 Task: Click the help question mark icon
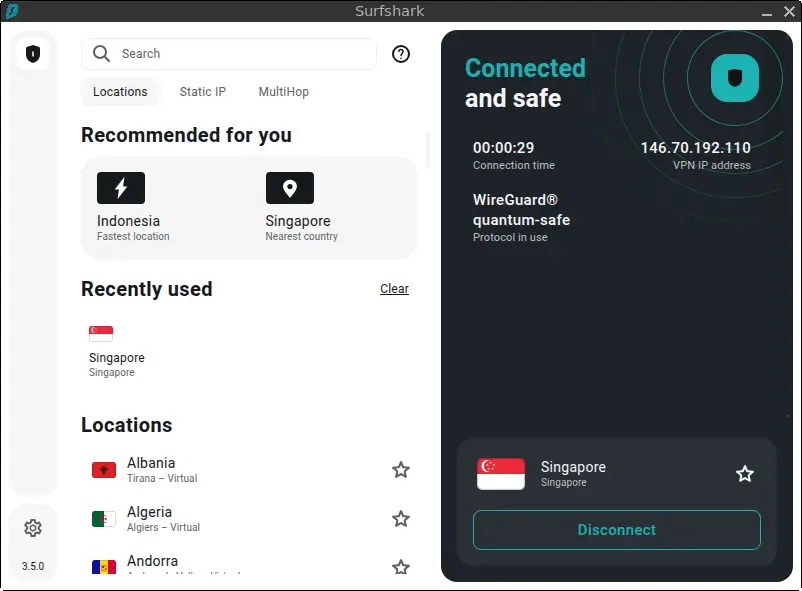click(x=400, y=54)
